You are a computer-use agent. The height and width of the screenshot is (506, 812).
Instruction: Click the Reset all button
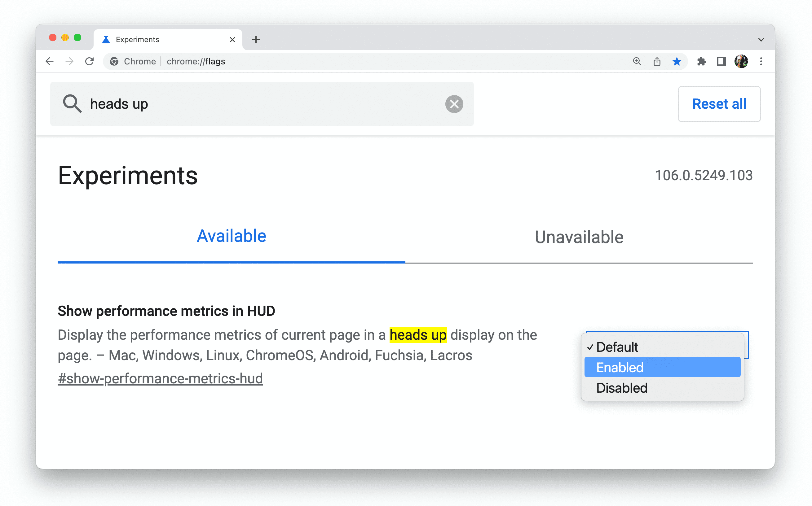point(719,104)
